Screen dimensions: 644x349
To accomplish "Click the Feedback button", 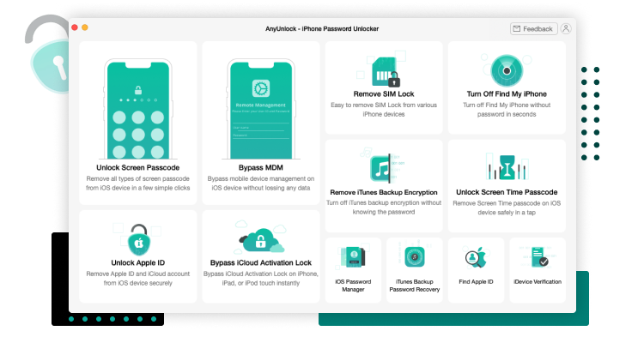I will pyautogui.click(x=533, y=28).
